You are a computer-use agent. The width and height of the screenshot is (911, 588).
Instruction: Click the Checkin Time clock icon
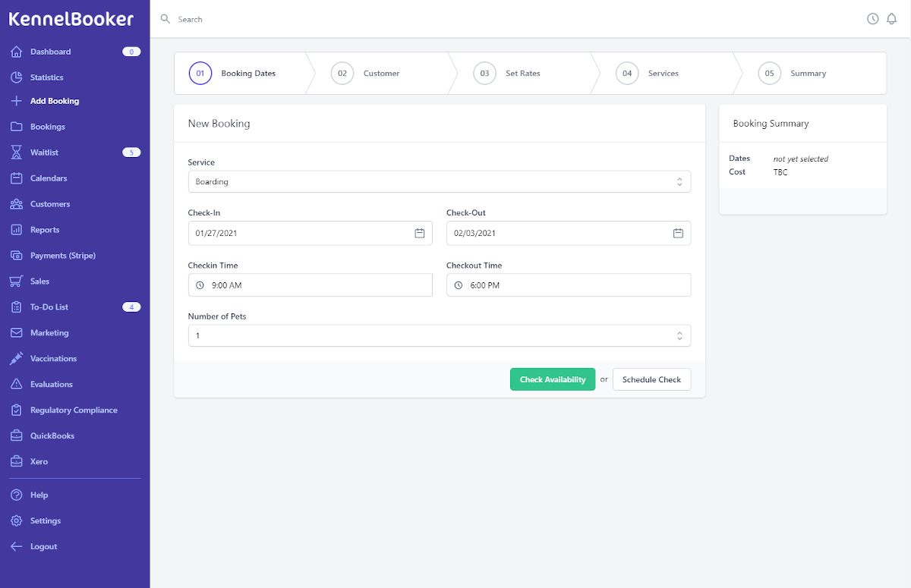coord(200,285)
